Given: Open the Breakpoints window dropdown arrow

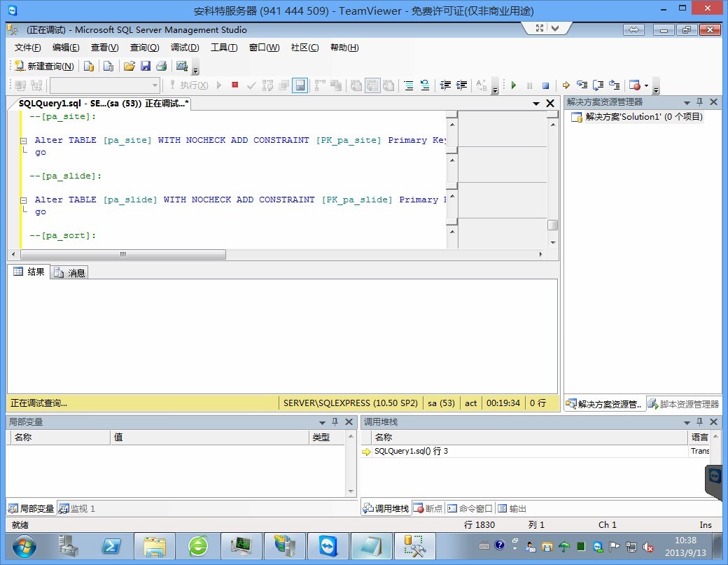Looking at the screenshot, I should click(x=646, y=86).
